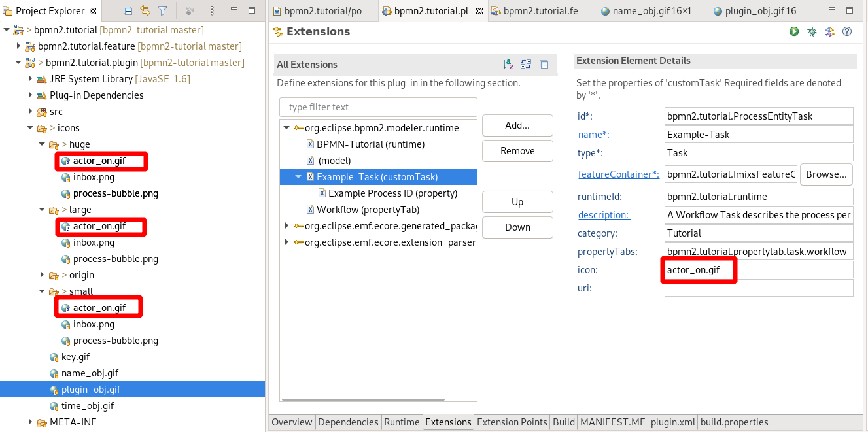Open Project Explorer view menu (three dots)
Screen dimensions: 868x432
coord(213,11)
